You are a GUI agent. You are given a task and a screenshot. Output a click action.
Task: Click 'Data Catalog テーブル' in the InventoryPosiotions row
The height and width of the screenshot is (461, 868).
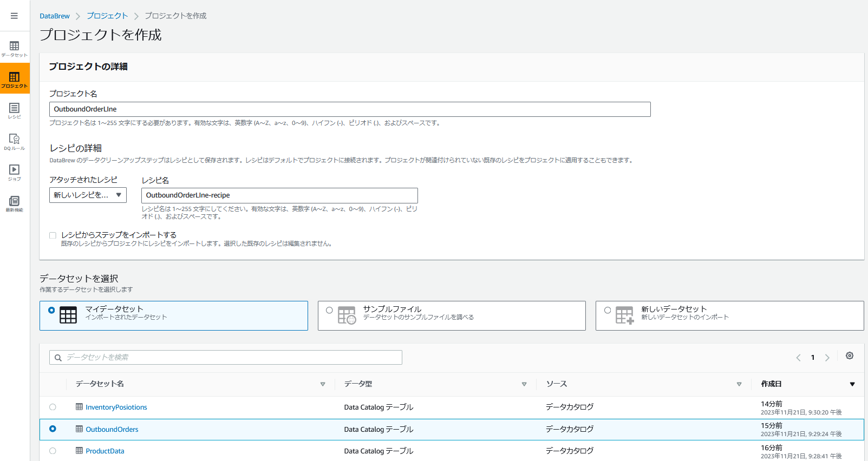click(378, 407)
